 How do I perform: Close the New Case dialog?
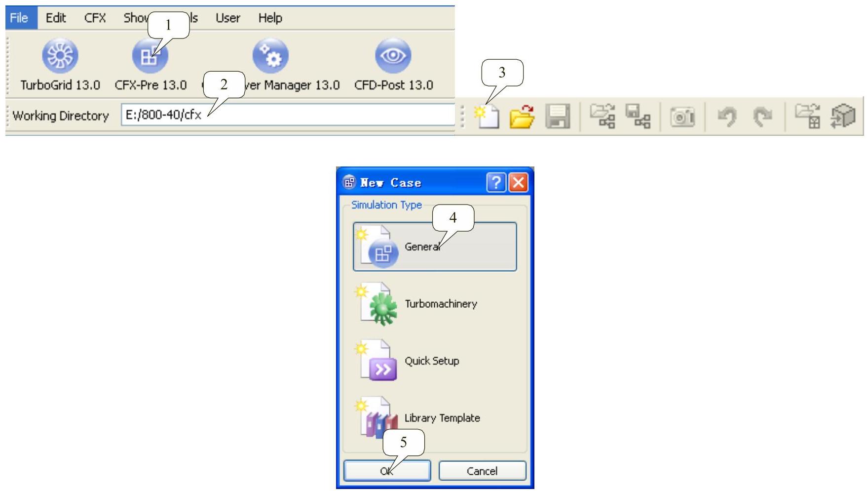coord(518,182)
